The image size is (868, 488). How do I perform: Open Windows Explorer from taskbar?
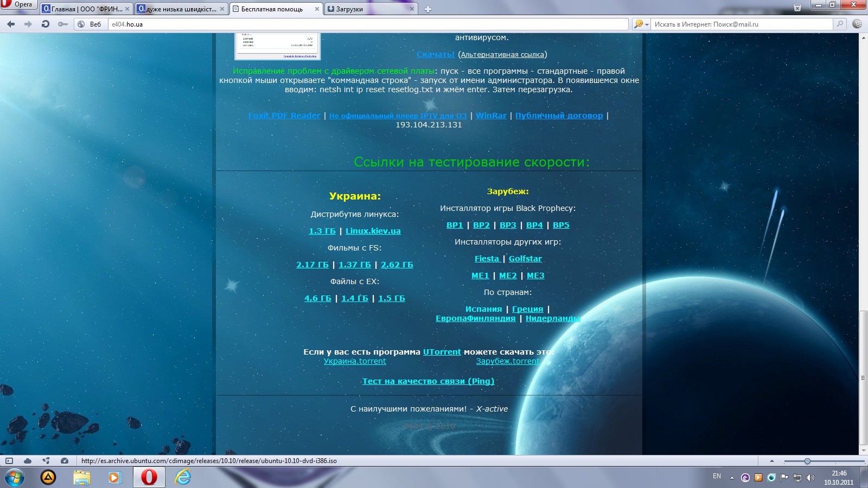[x=82, y=477]
